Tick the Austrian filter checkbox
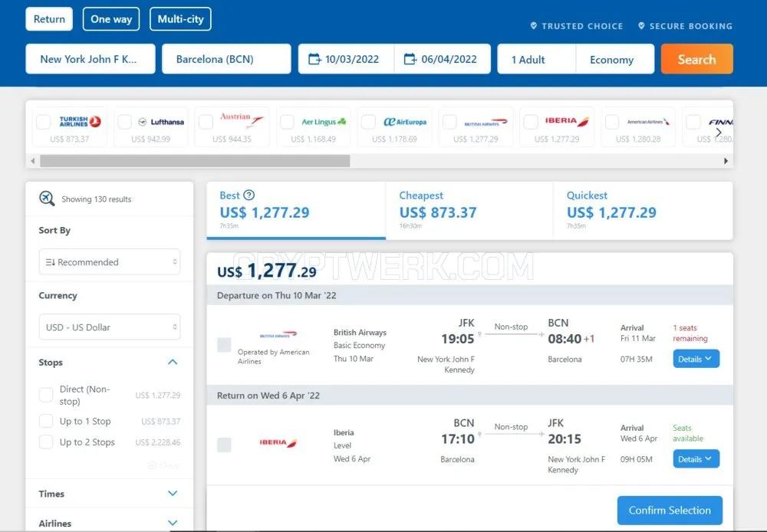The width and height of the screenshot is (767, 532). click(206, 122)
